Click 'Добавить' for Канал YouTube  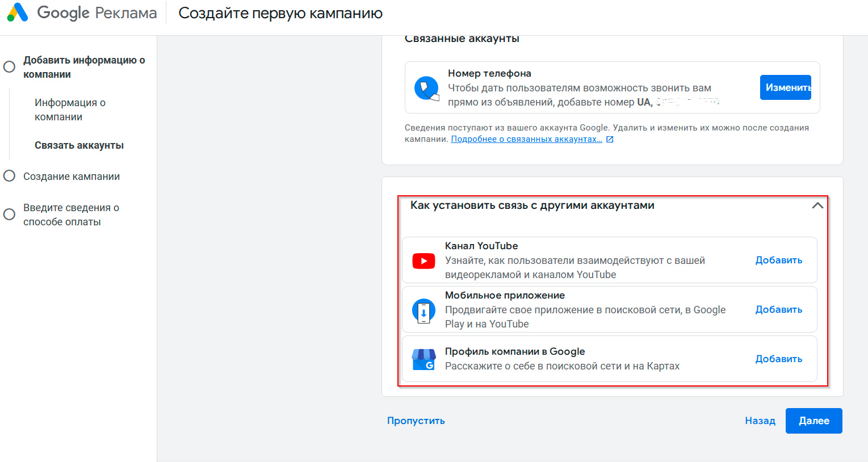tap(779, 260)
